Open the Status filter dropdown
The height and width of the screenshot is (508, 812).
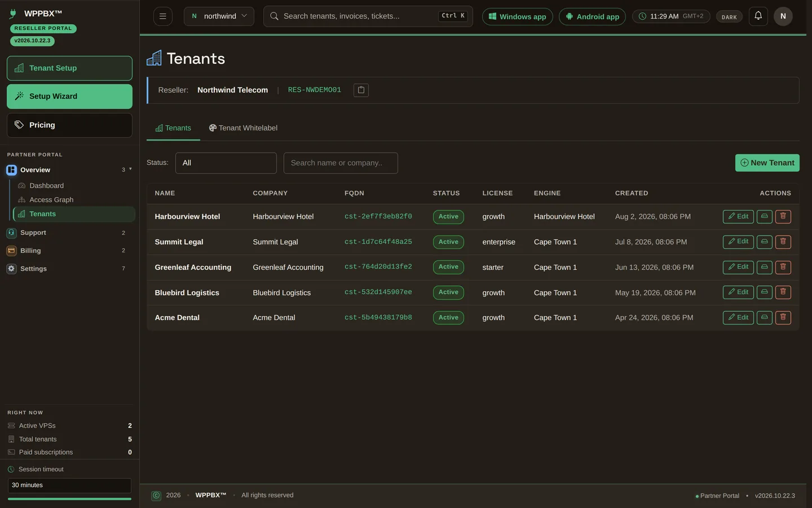(x=226, y=163)
